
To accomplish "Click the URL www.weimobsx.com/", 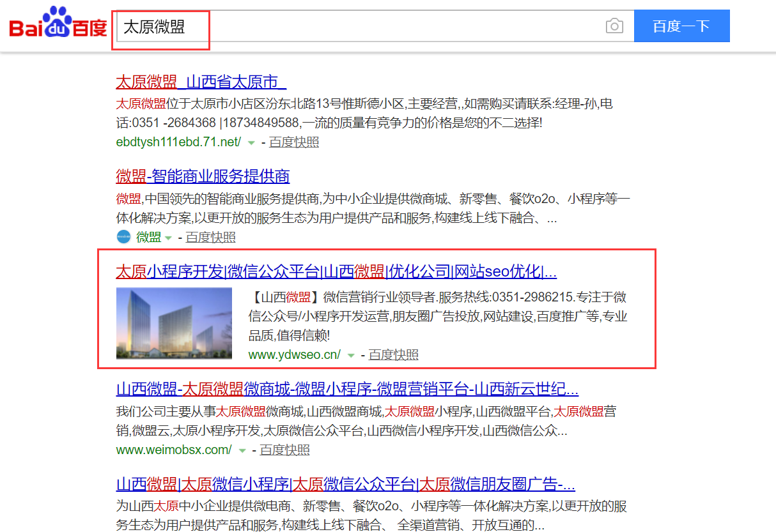I will coord(174,450).
